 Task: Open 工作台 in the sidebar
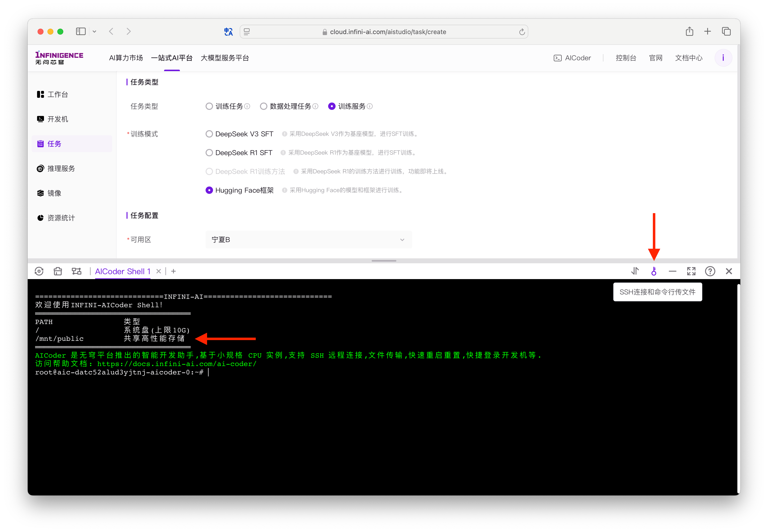coord(72,94)
